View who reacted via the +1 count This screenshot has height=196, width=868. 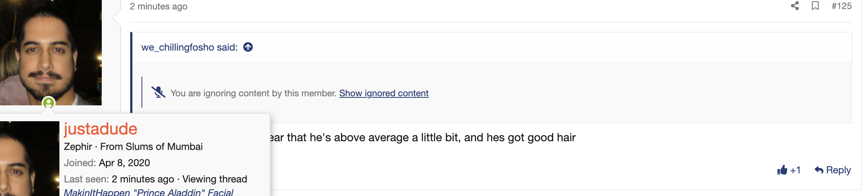[795, 170]
